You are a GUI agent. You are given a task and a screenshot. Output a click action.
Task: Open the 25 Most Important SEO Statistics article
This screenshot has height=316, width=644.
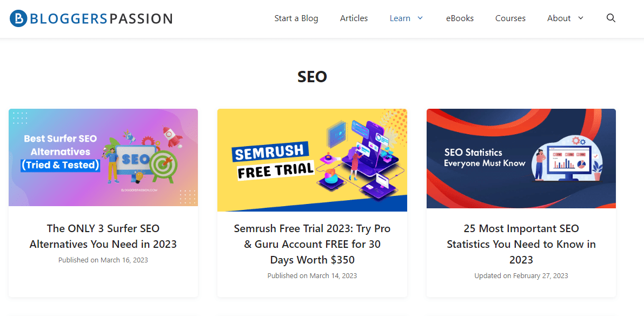click(x=521, y=244)
